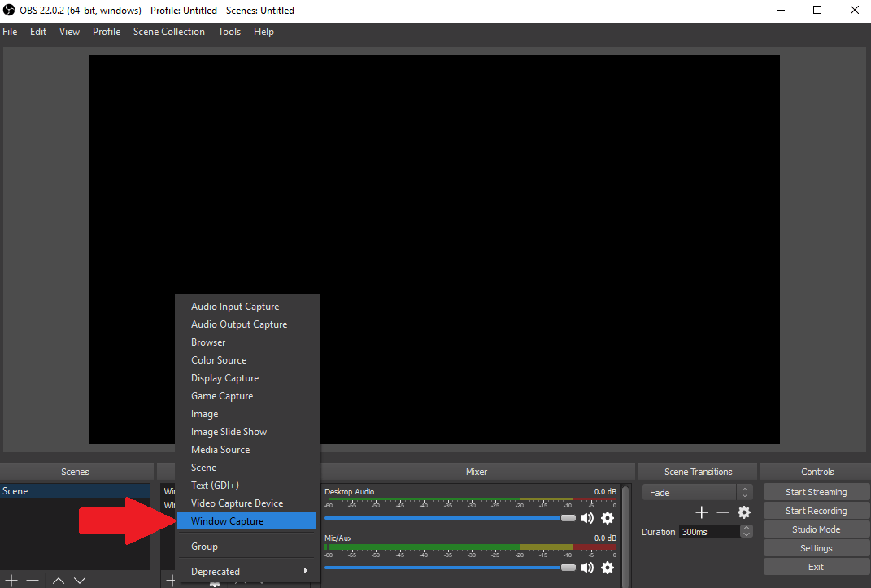The image size is (871, 588).
Task: Select Window Capture from the source menu
Action: click(x=229, y=520)
